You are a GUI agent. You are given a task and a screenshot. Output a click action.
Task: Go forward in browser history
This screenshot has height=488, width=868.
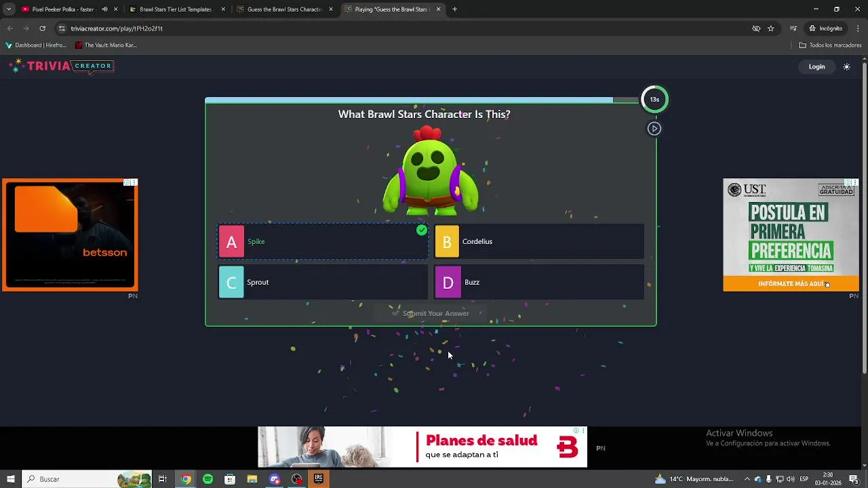[x=26, y=28]
